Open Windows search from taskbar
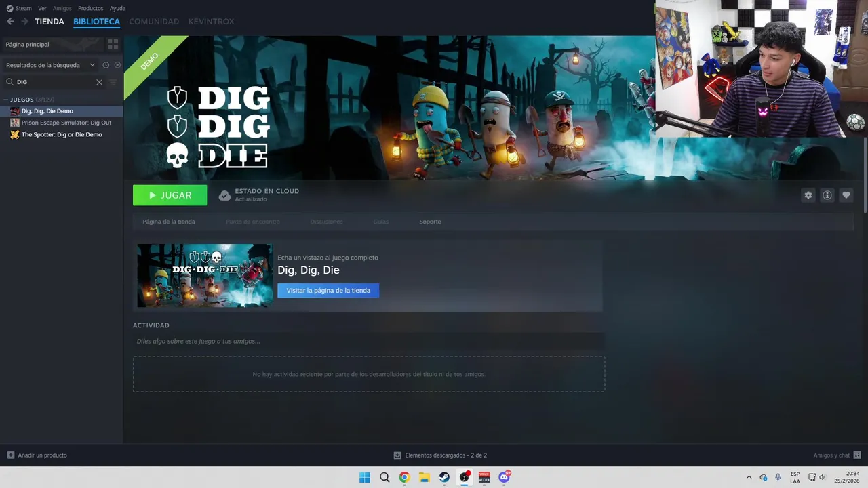This screenshot has height=488, width=868. (x=384, y=477)
